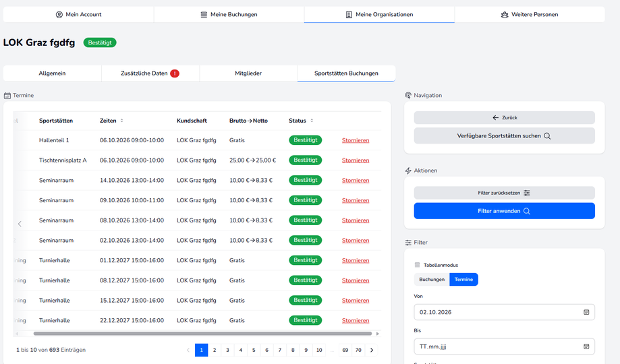Screen dimensions: 620x364
Task: Click the price 25,00 €→25,00 € cell
Action: pos(253,160)
